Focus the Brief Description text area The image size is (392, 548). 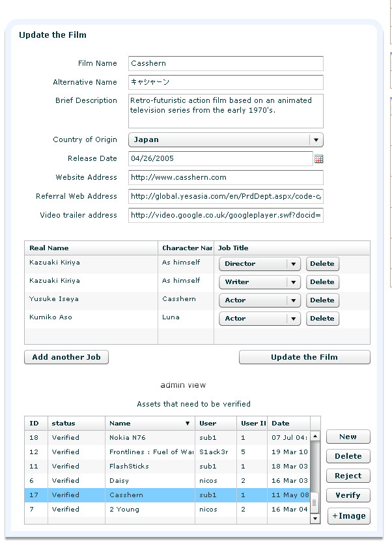pos(225,111)
